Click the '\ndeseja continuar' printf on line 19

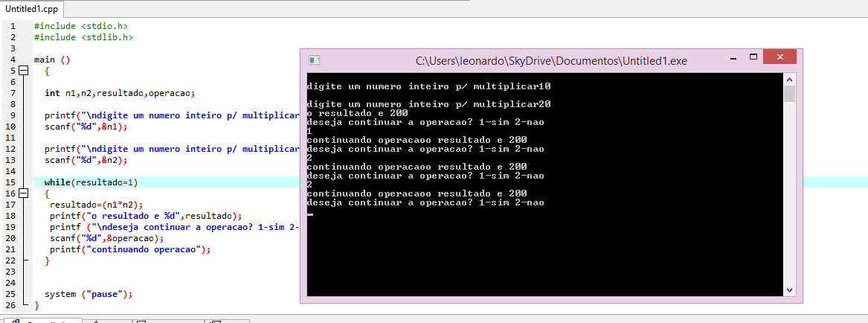[x=174, y=227]
